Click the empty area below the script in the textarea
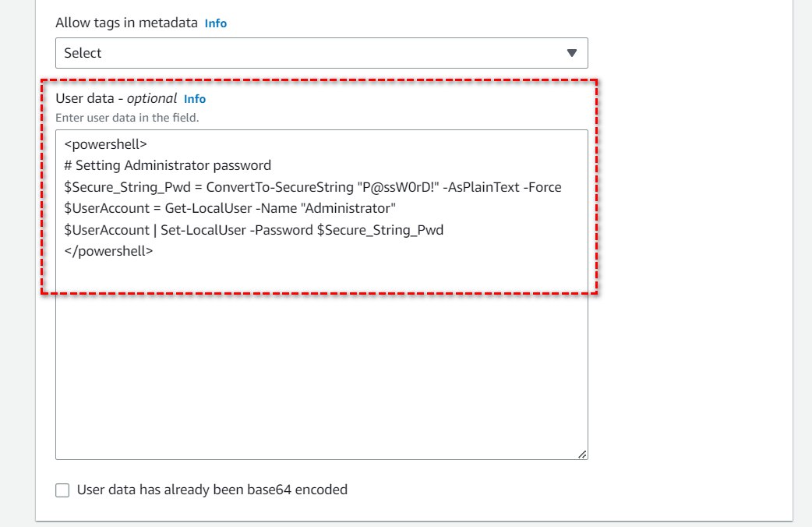This screenshot has width=812, height=527. [x=321, y=366]
